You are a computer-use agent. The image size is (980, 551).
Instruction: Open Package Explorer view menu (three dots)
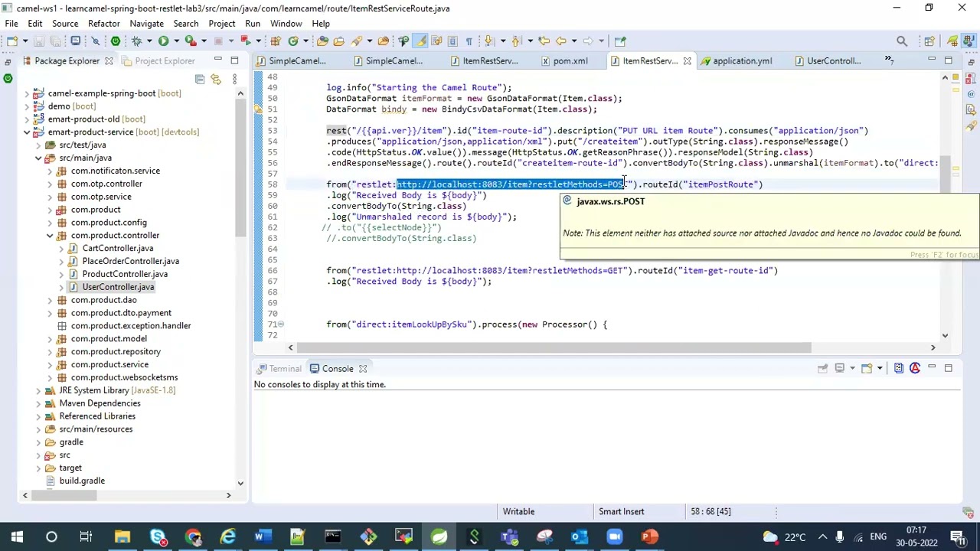point(234,79)
